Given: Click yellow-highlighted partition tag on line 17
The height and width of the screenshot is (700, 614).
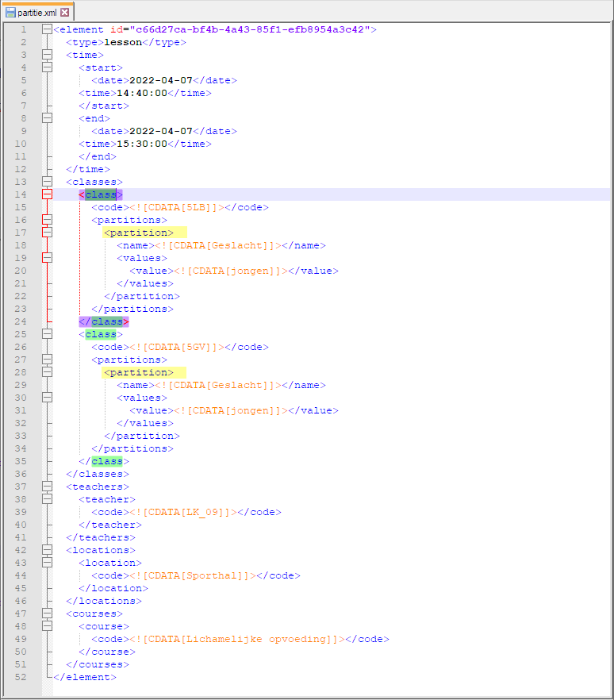Looking at the screenshot, I should point(139,233).
